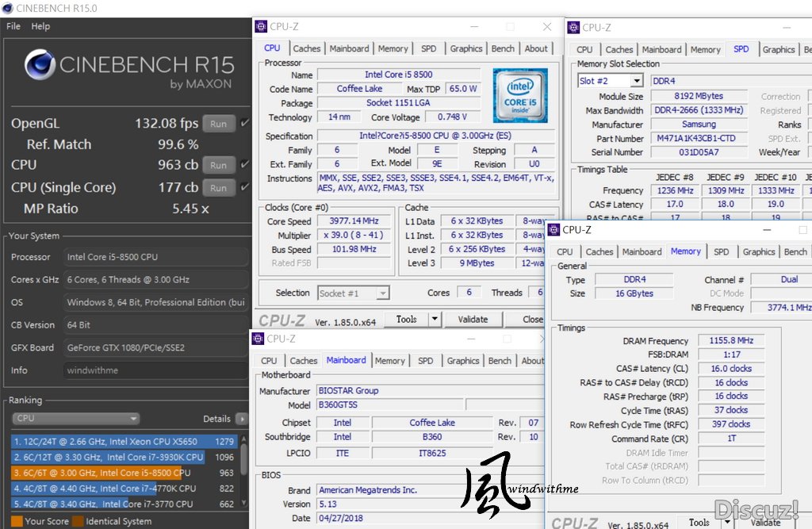
Task: Click Validate in the CPU tab window
Action: [473, 320]
